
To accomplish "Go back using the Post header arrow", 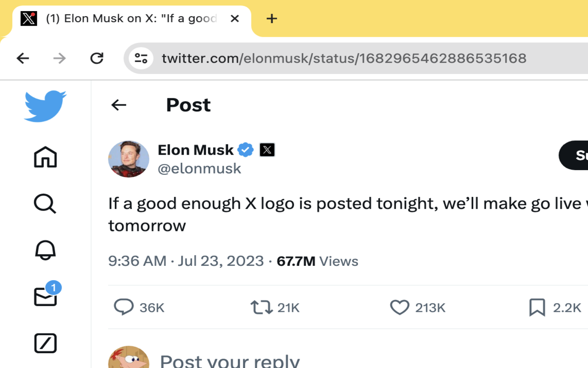I will click(119, 105).
